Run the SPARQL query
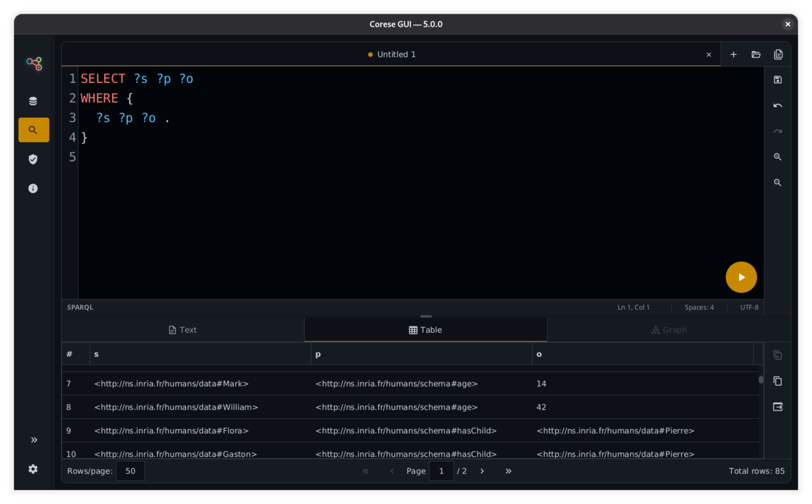812x504 pixels. (x=741, y=277)
